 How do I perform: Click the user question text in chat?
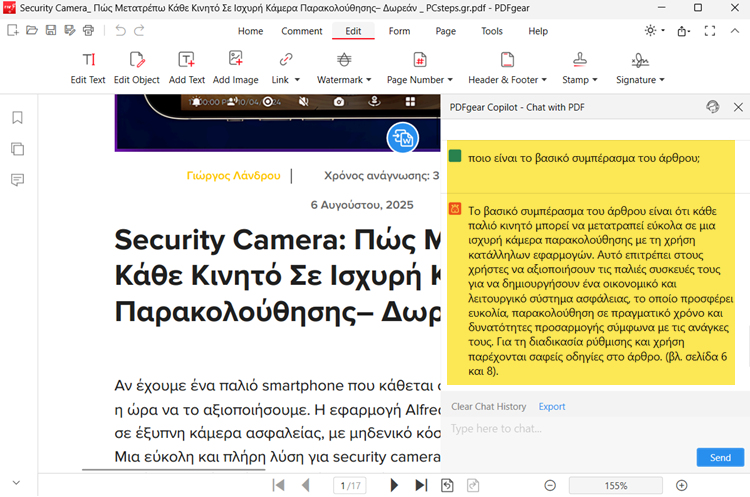click(584, 158)
